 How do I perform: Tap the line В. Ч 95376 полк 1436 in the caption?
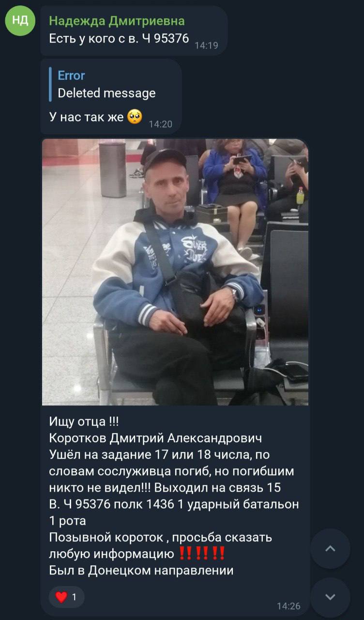(x=111, y=504)
